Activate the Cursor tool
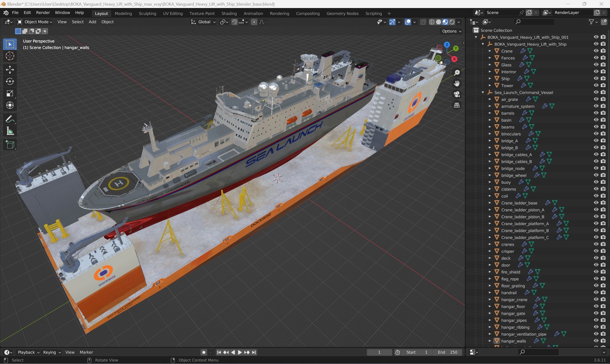The image size is (610, 364). click(x=10, y=56)
